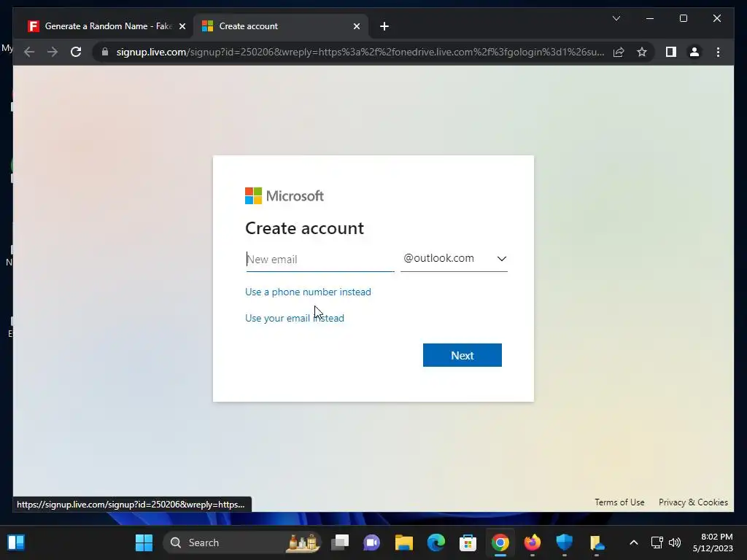Open Teams Chat from taskbar
This screenshot has height=560, width=747.
371,542
